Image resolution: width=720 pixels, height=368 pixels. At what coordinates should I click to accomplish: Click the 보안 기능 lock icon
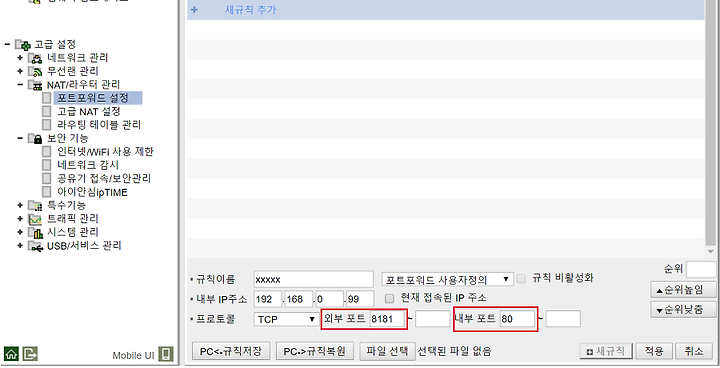[35, 138]
